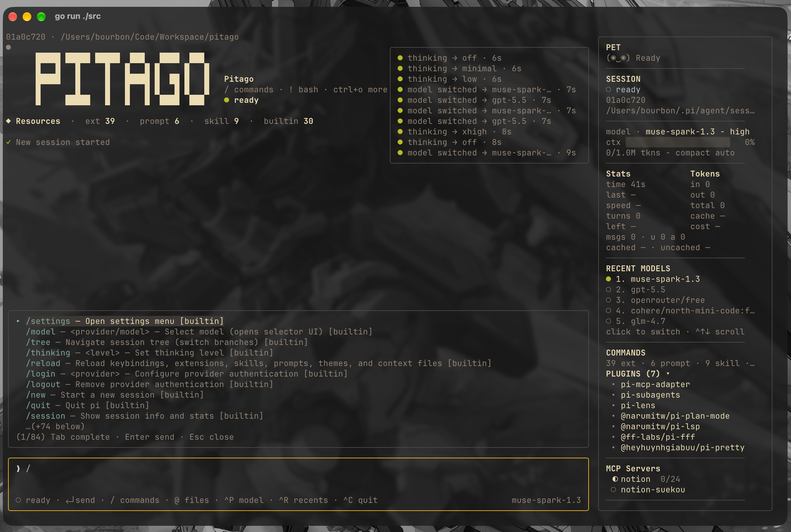
Task: Click the Resources diamond icon
Action: point(8,121)
